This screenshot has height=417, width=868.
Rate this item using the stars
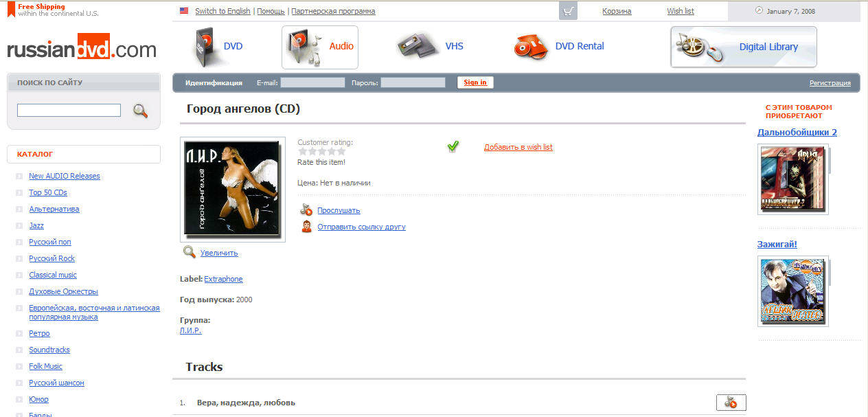point(322,151)
